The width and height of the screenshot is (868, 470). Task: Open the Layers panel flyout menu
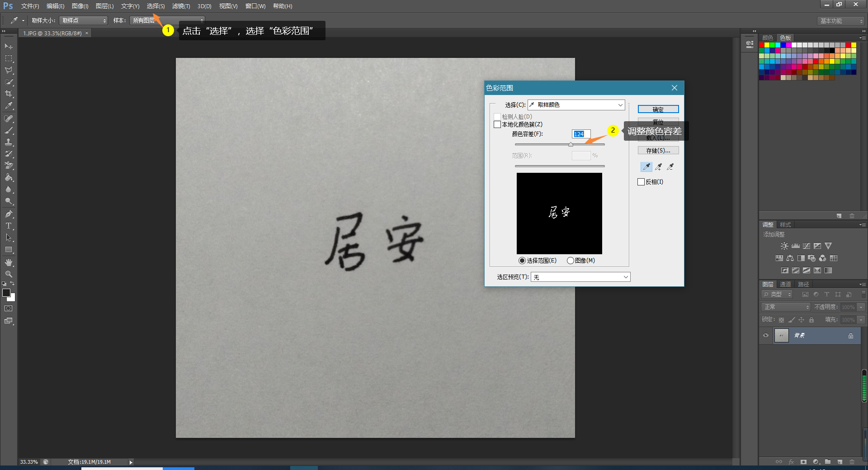862,285
